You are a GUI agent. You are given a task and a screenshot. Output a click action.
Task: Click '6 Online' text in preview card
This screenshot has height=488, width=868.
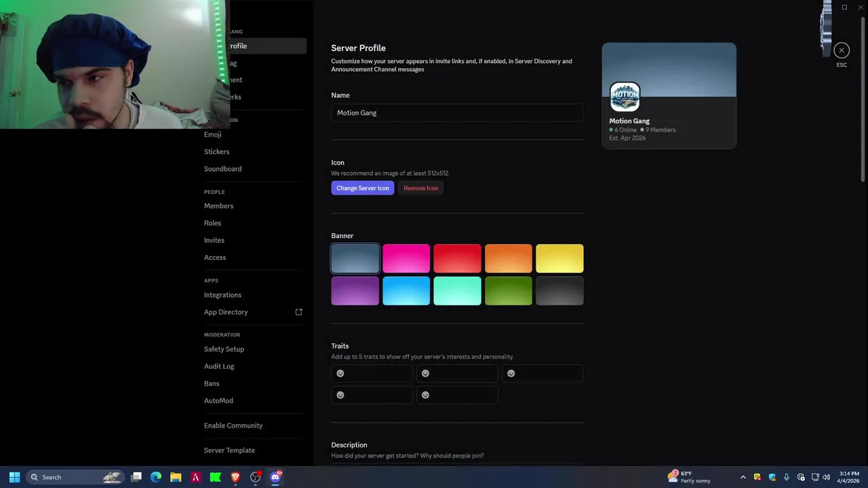click(625, 129)
